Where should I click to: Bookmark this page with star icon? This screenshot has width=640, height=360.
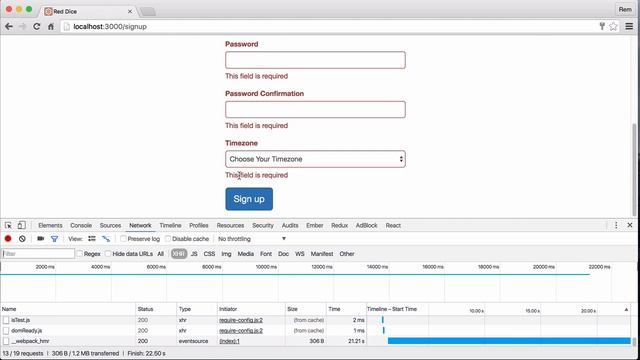(x=613, y=27)
